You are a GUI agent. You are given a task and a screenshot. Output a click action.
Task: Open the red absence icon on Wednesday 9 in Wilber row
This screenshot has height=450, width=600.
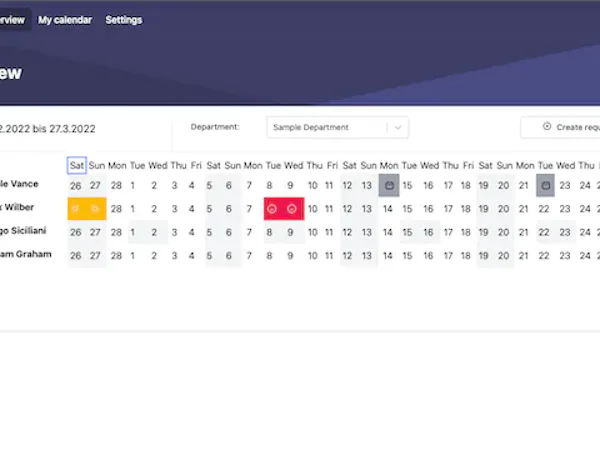[292, 209]
